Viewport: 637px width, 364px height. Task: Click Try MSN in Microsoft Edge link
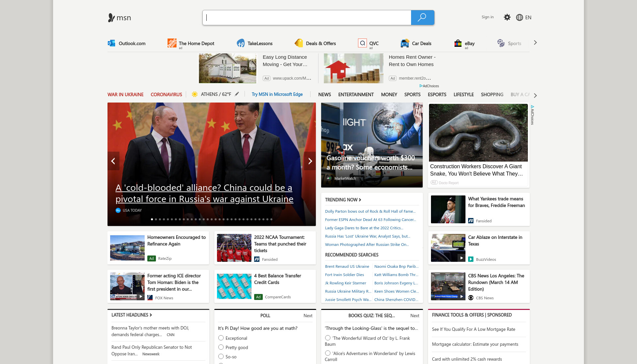(277, 94)
